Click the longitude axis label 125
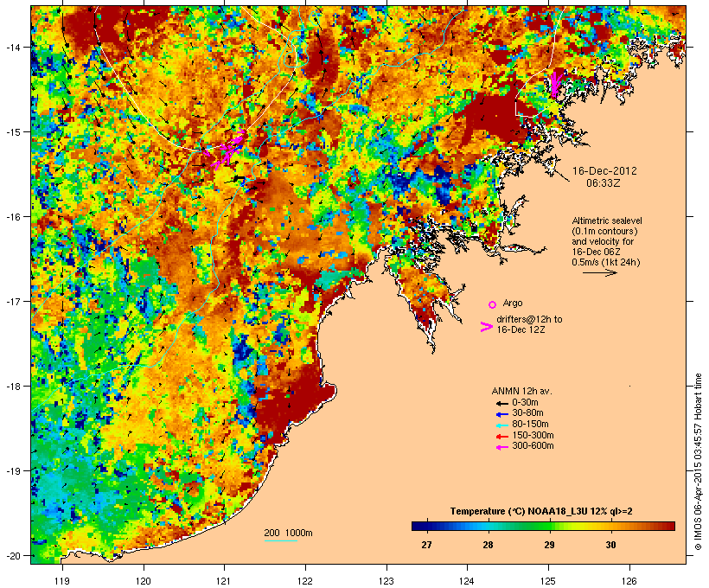709x588 pixels. tap(548, 581)
